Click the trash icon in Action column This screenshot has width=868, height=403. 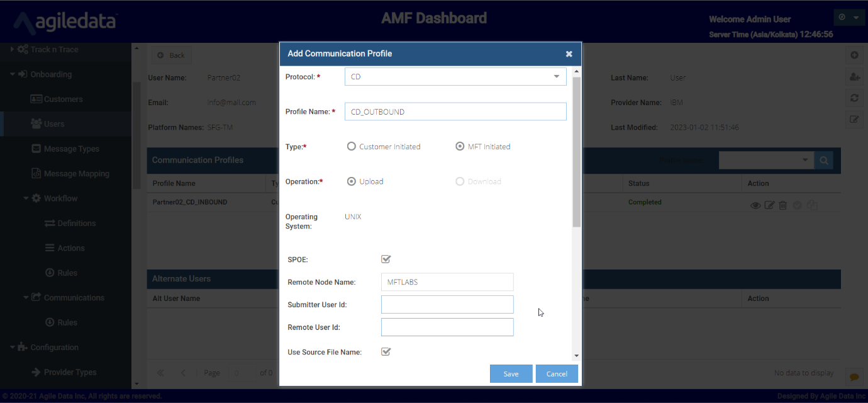tap(783, 206)
